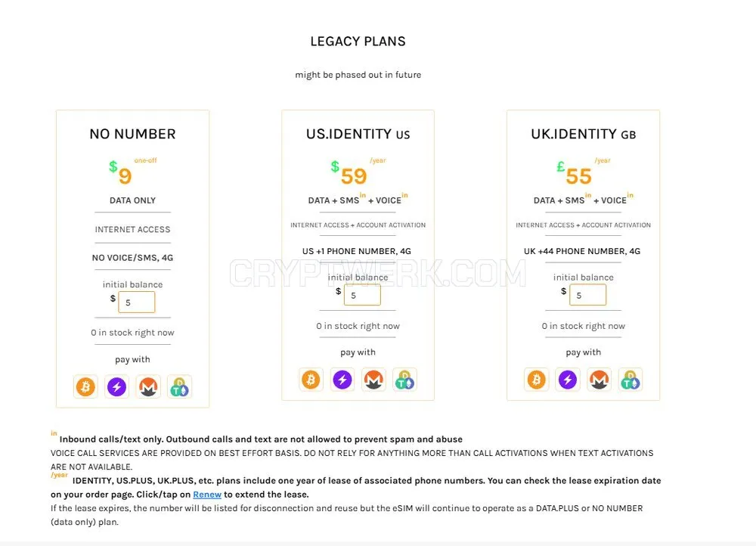This screenshot has width=756, height=546.
Task: Pick stablecoin payment icon on US.IDENTITY plan
Action: point(404,380)
